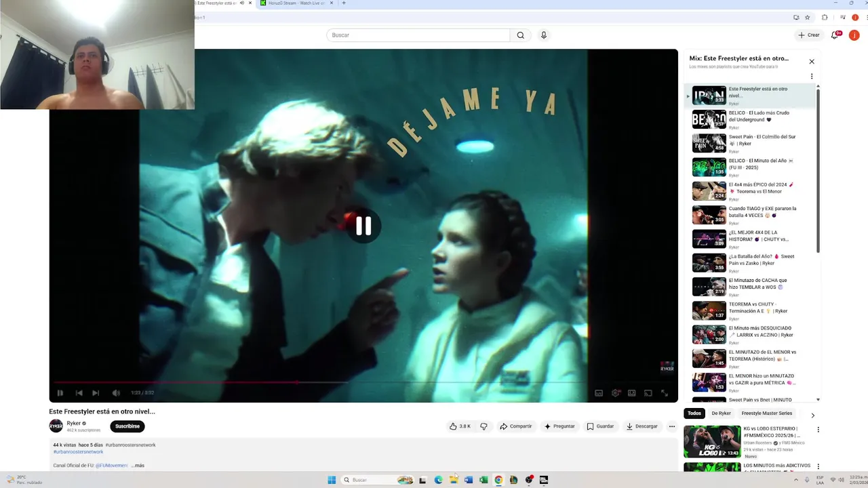Expand description with ...más
Image resolution: width=868 pixels, height=488 pixels.
pos(138,466)
